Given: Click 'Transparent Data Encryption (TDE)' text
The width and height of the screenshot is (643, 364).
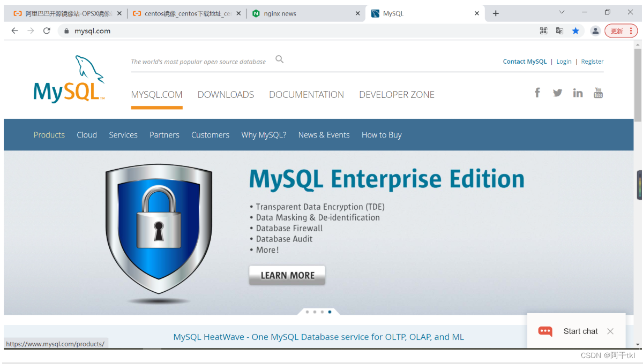Looking at the screenshot, I should (x=320, y=207).
